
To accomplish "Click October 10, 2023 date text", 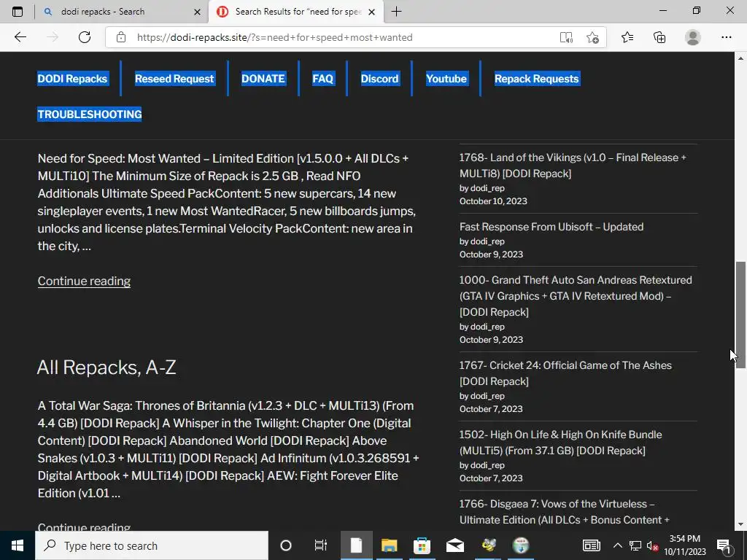I will [x=493, y=201].
